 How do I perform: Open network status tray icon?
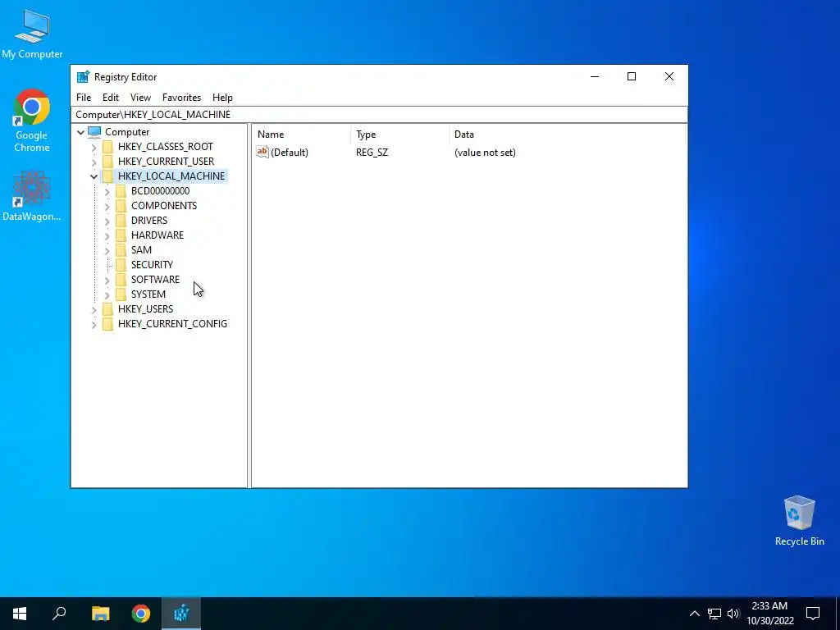[714, 614]
